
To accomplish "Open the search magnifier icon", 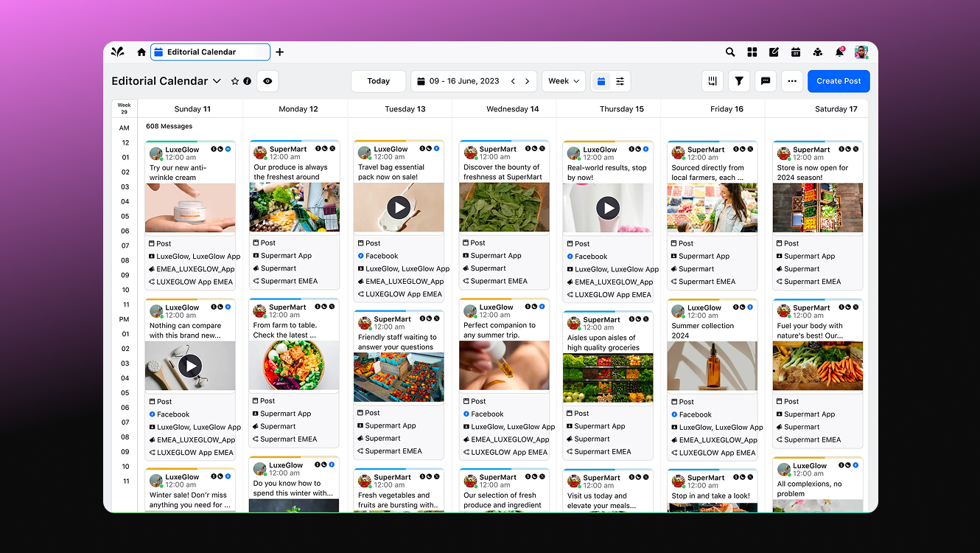I will click(x=730, y=52).
